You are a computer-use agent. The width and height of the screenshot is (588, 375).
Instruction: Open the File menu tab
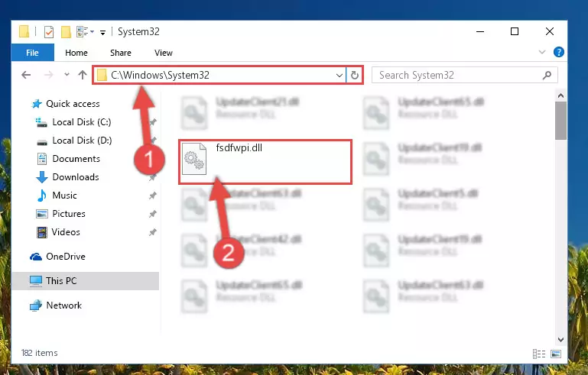coord(32,53)
